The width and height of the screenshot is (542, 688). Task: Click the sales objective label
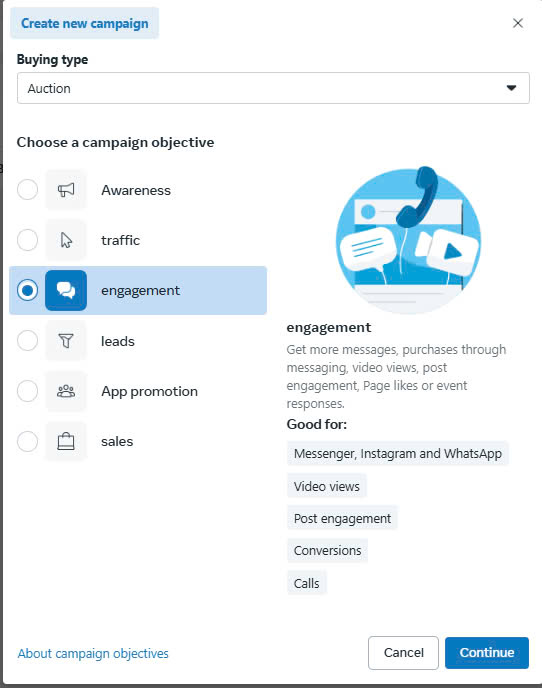pyautogui.click(x=117, y=441)
